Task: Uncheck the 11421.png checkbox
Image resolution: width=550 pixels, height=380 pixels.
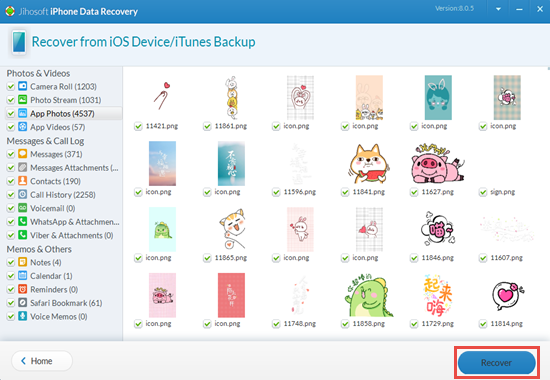Action: pos(138,126)
